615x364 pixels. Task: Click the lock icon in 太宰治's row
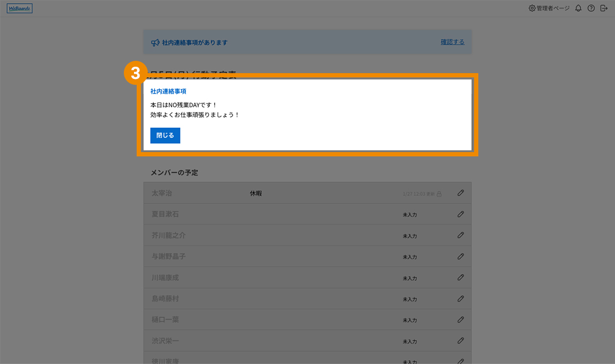439,194
